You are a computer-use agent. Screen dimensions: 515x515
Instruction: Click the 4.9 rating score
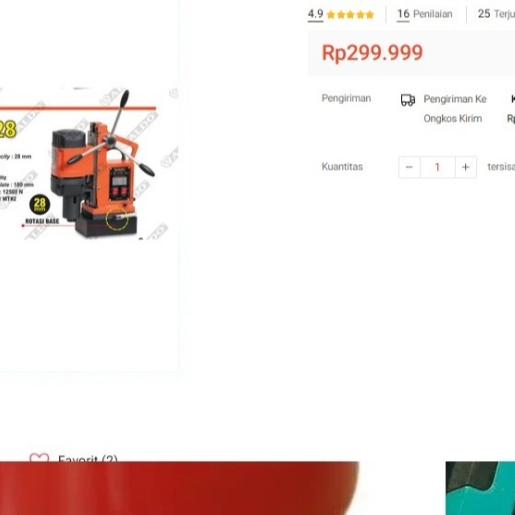[315, 14]
